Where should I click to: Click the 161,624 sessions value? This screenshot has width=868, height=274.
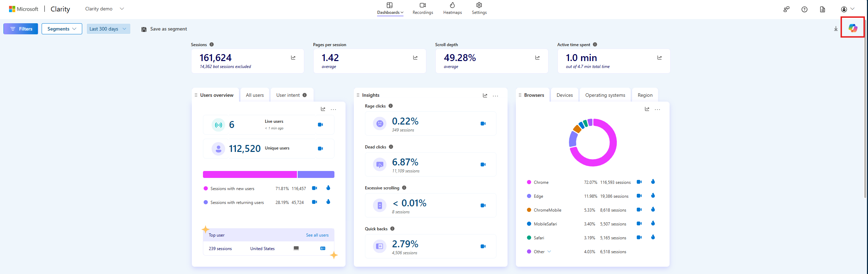pos(215,58)
